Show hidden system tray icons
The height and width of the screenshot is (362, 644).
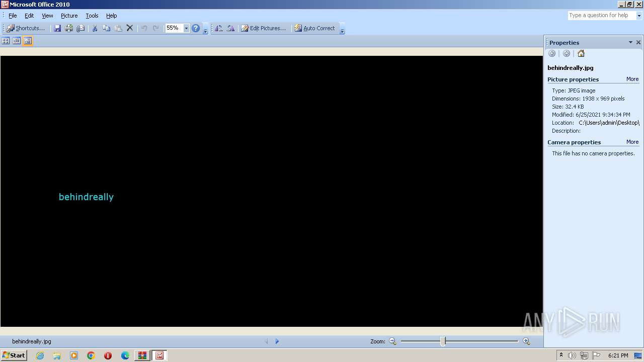pos(561,355)
